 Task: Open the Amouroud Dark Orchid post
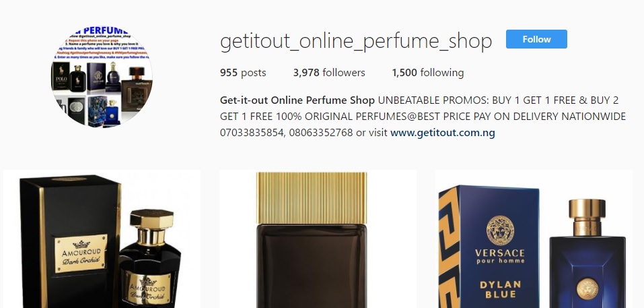pos(102,239)
